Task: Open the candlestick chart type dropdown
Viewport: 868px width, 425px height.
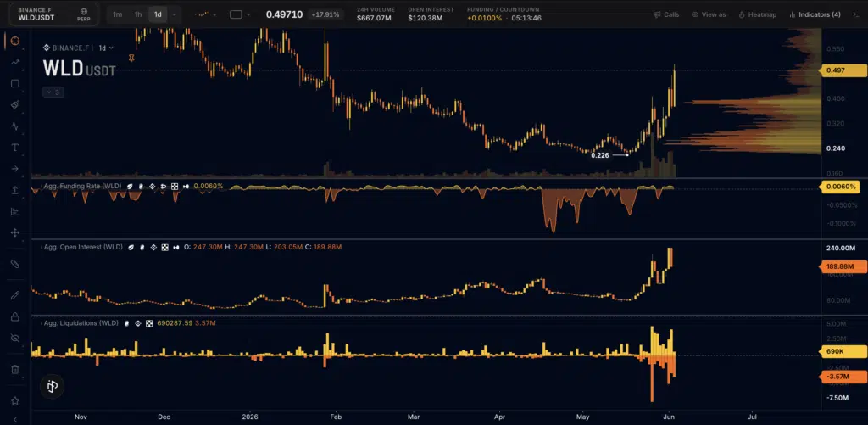Action: pyautogui.click(x=205, y=14)
